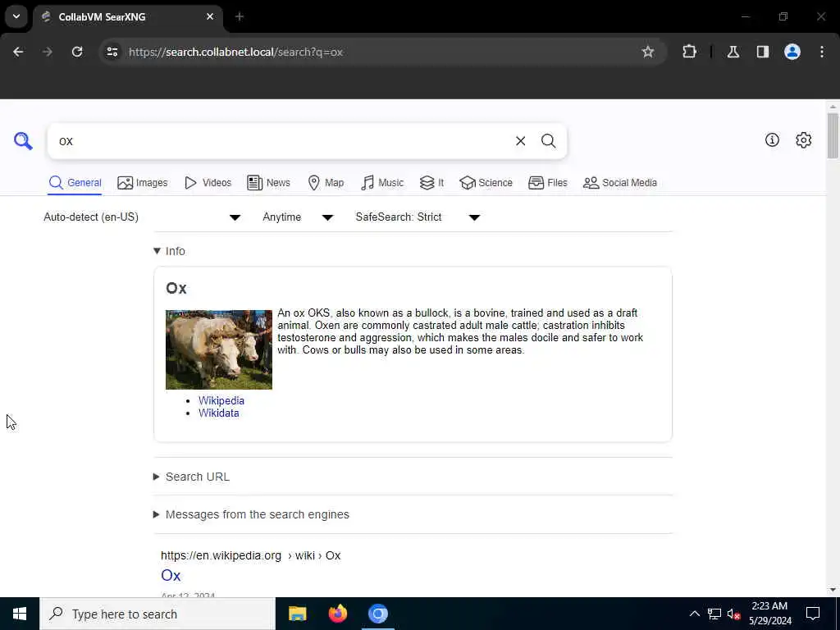Open the Chrome profile avatar

coord(792,52)
